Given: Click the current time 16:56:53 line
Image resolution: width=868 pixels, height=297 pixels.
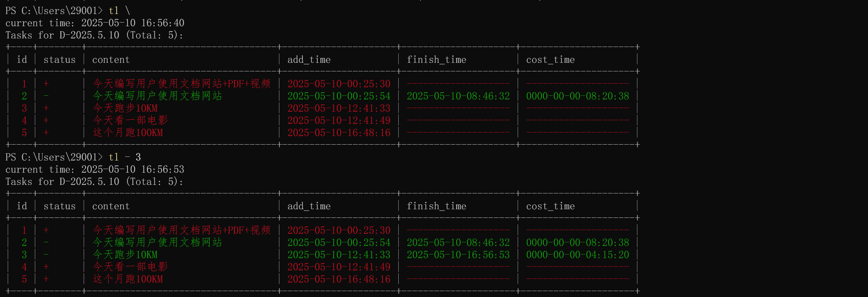Looking at the screenshot, I should [94, 170].
